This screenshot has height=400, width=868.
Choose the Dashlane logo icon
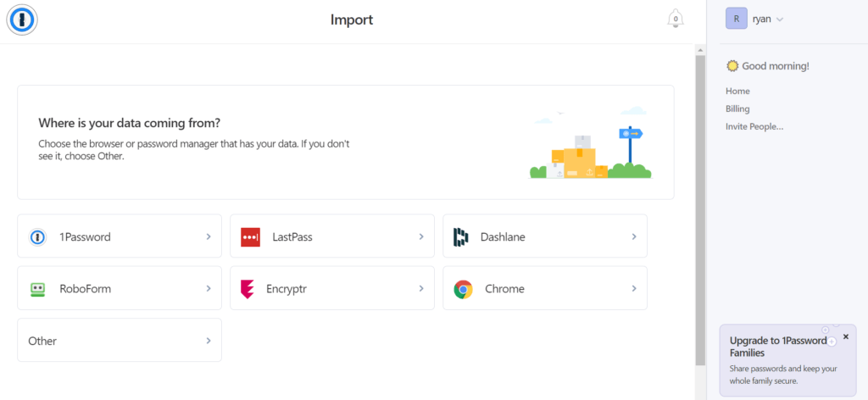(460, 236)
